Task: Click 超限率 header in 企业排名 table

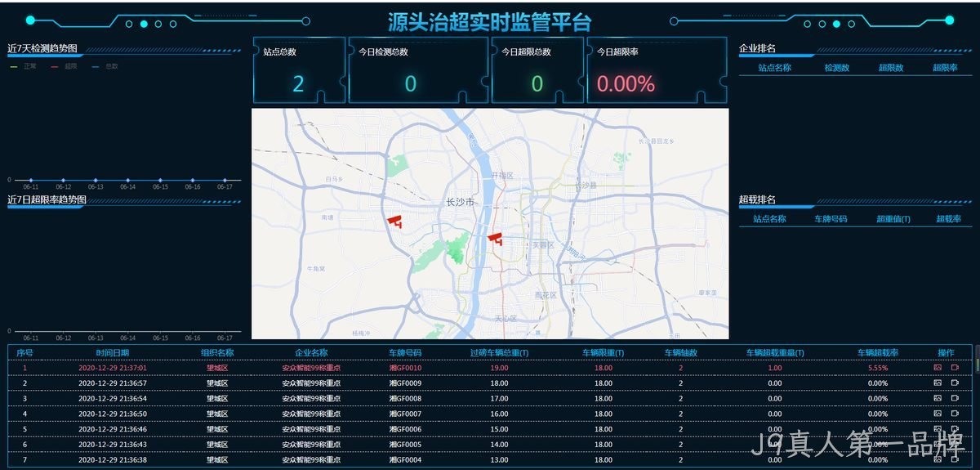Action: pos(945,68)
